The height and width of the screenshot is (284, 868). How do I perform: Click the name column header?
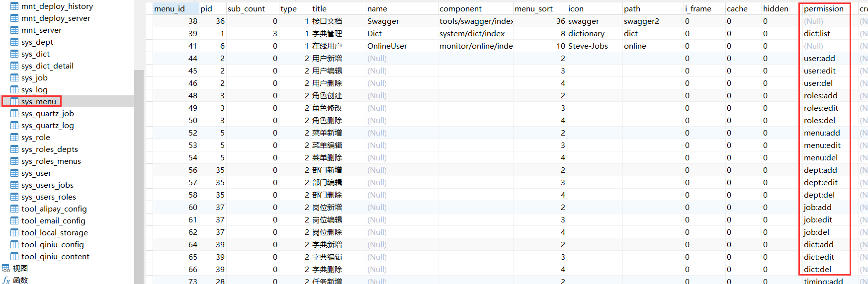[x=402, y=9]
